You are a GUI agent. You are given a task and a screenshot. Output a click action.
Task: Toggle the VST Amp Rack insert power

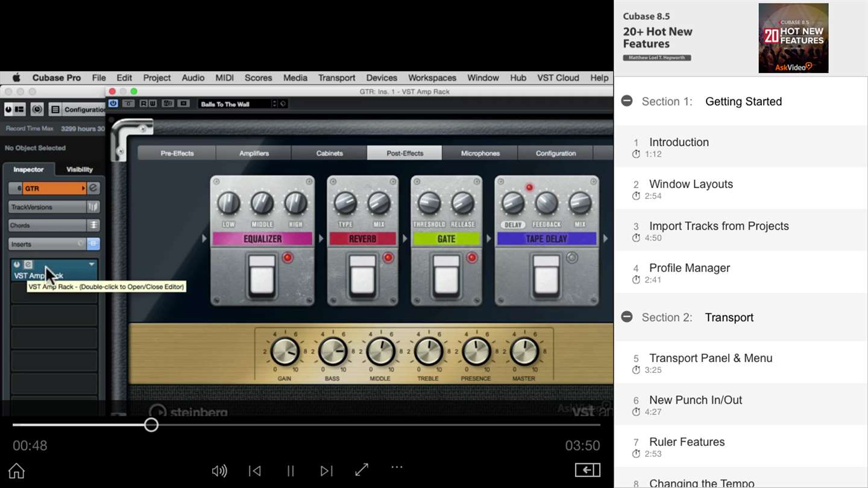pos(17,264)
